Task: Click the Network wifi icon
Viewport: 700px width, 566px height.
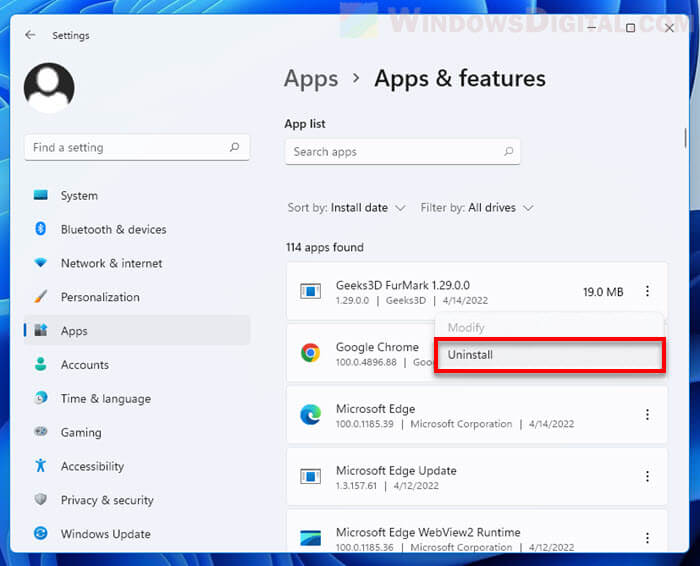Action: tap(41, 262)
